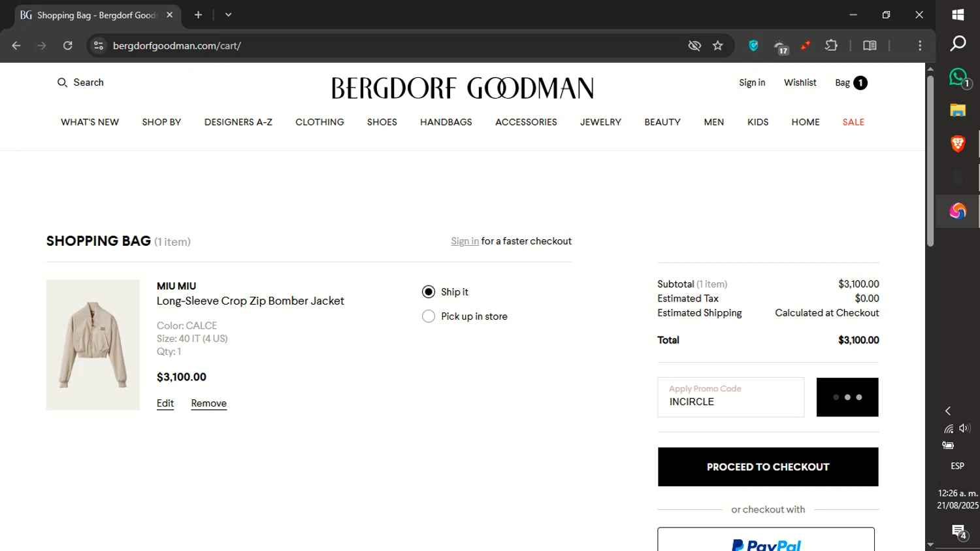Open the ACCESSORIES menu
The image size is (980, 551).
click(526, 122)
